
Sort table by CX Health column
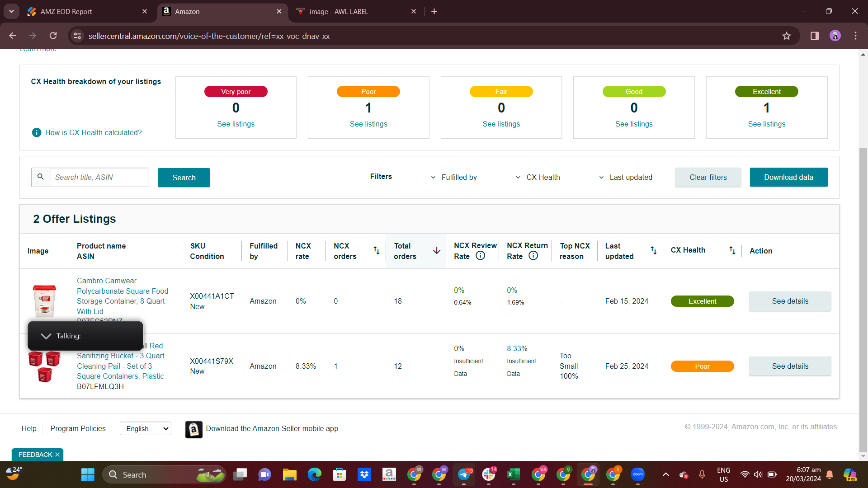coord(732,250)
